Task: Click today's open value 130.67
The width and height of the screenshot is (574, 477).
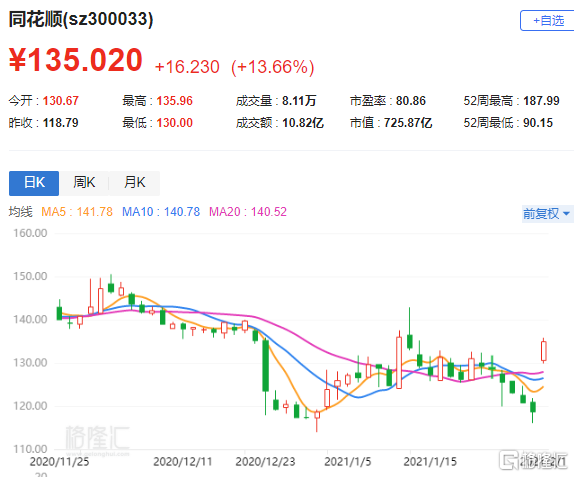Action: coord(61,101)
